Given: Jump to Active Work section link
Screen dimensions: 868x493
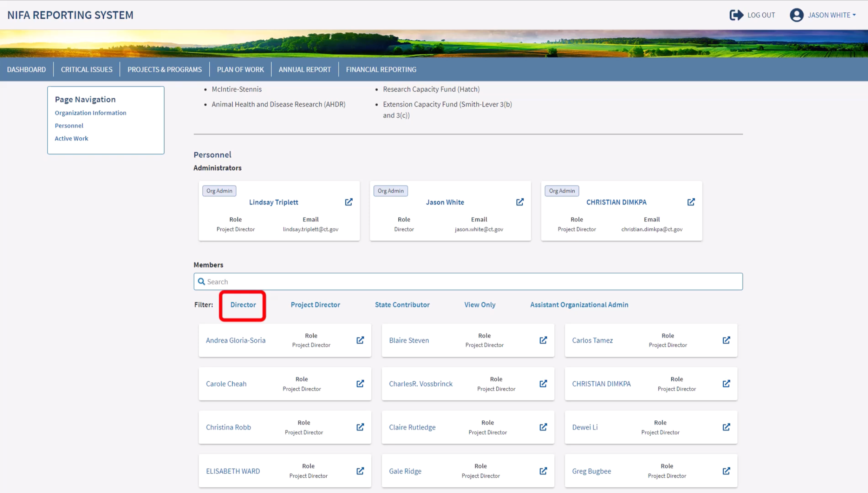Looking at the screenshot, I should (x=71, y=138).
